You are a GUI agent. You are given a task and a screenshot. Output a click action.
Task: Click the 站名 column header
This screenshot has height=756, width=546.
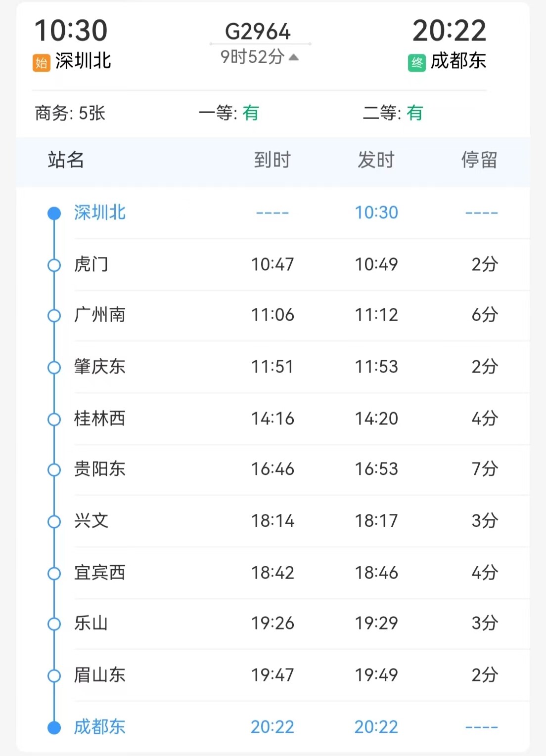pos(66,160)
